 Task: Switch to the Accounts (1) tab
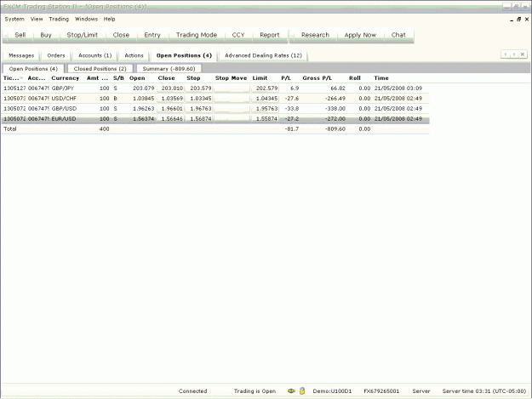coord(95,55)
